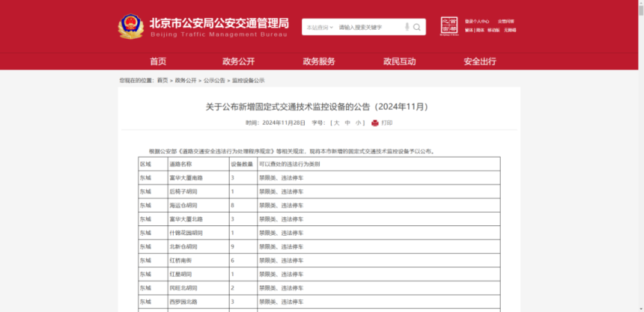Expand the 本站查询 search scope dropdown

[x=321, y=27]
